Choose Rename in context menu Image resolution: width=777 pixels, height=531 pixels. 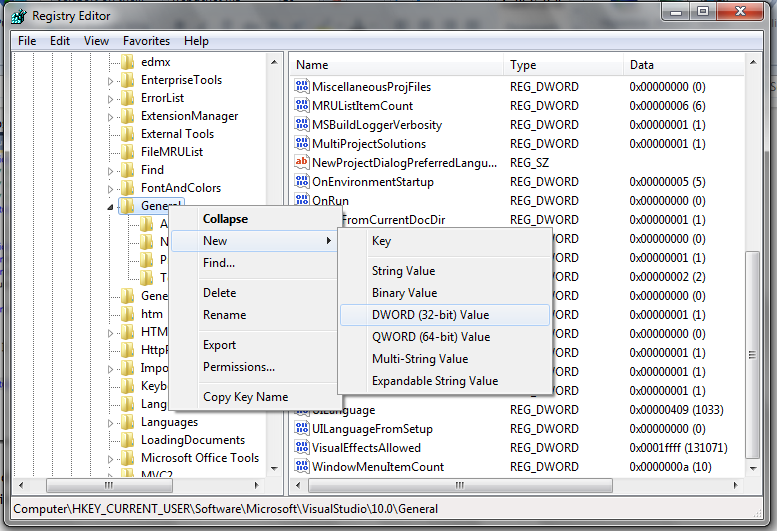click(x=254, y=315)
